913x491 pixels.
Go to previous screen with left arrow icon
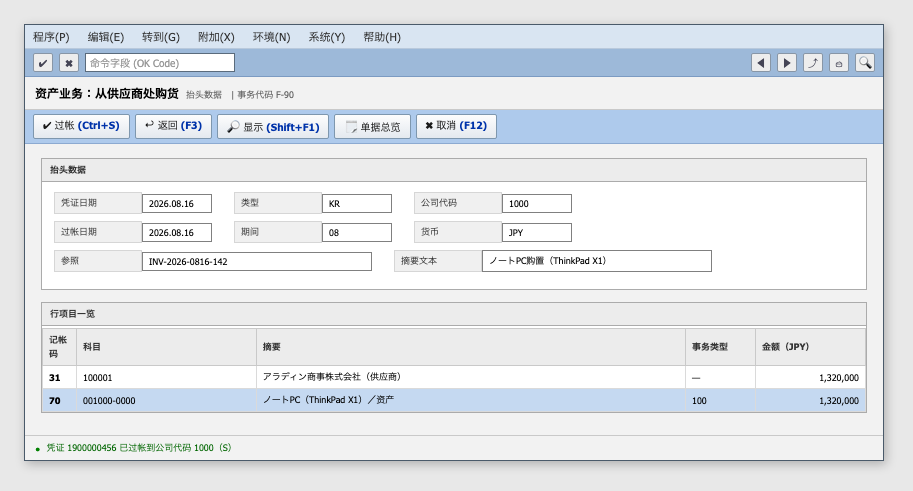pyautogui.click(x=761, y=63)
